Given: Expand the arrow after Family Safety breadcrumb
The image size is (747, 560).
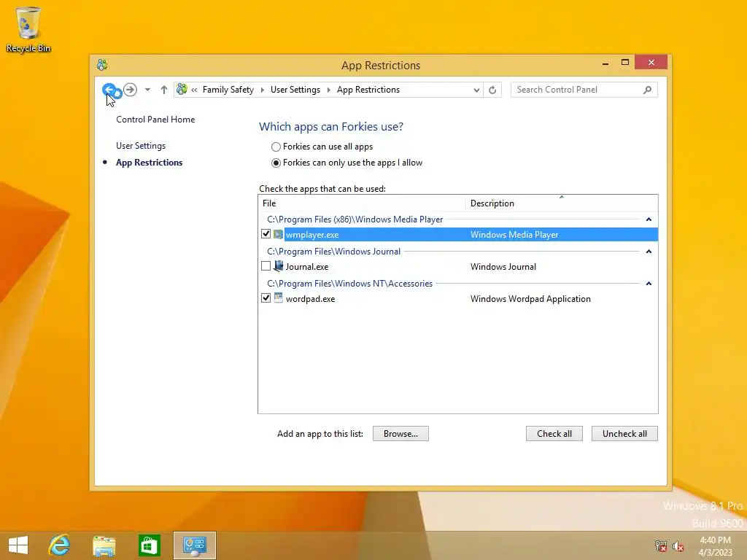Looking at the screenshot, I should (262, 90).
